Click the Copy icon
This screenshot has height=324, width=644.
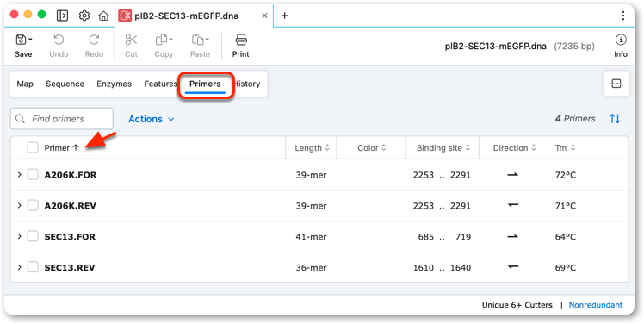(x=161, y=40)
